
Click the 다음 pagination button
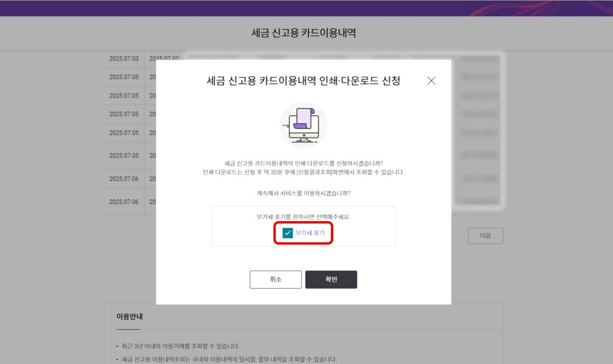click(x=485, y=235)
